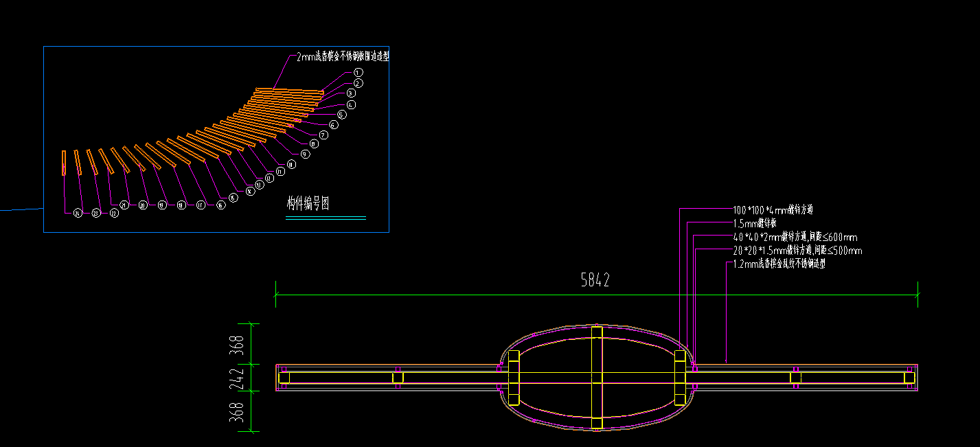Pick the 242 vertical dimension value
The height and width of the screenshot is (447, 980).
coord(236,378)
